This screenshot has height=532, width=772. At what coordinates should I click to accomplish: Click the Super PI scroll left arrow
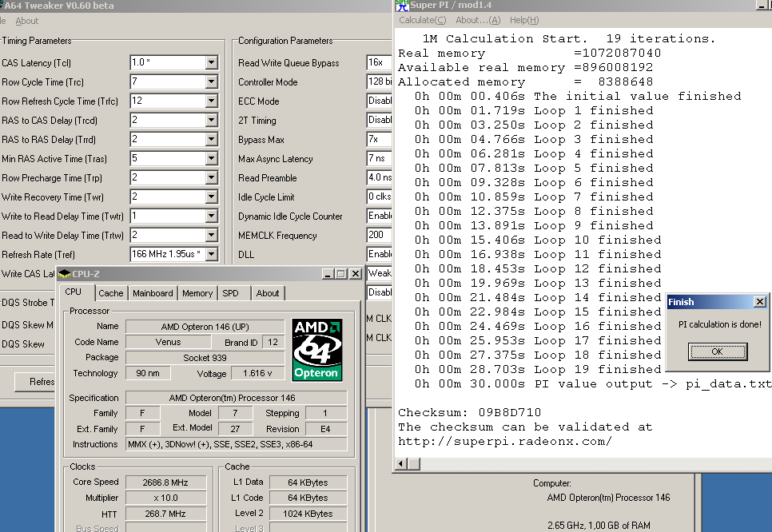coord(401,463)
